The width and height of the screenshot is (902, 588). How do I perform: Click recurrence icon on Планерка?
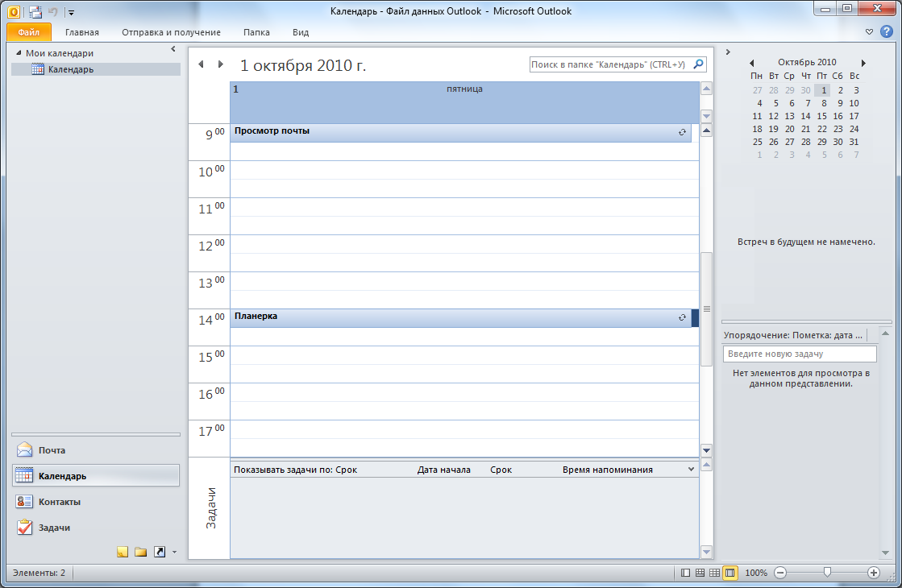(x=682, y=317)
